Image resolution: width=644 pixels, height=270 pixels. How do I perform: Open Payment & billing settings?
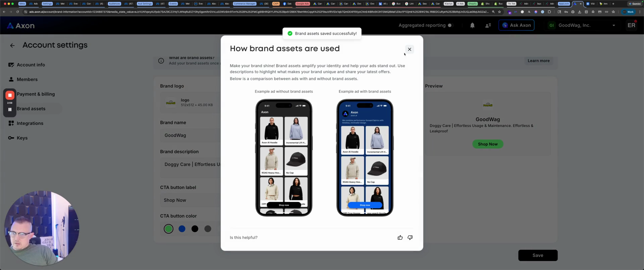tap(36, 94)
